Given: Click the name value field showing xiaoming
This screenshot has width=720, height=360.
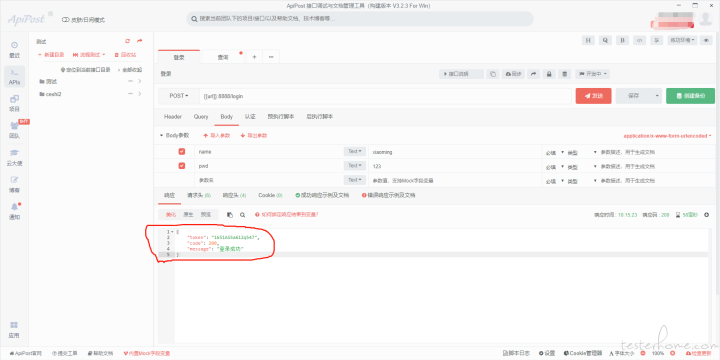Looking at the screenshot, I should (455, 152).
